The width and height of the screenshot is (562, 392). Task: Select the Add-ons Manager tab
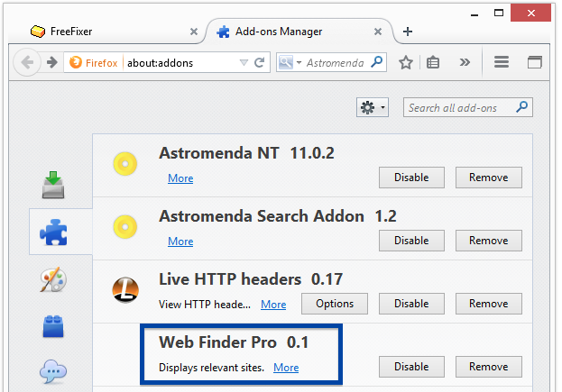point(299,32)
